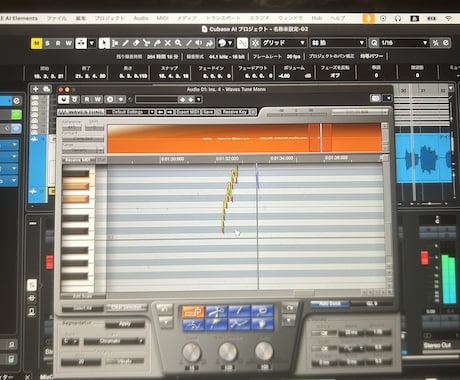This screenshot has height=380, width=460.
Task: Select the Color tool in Cubase toolbar
Action: click(x=210, y=43)
